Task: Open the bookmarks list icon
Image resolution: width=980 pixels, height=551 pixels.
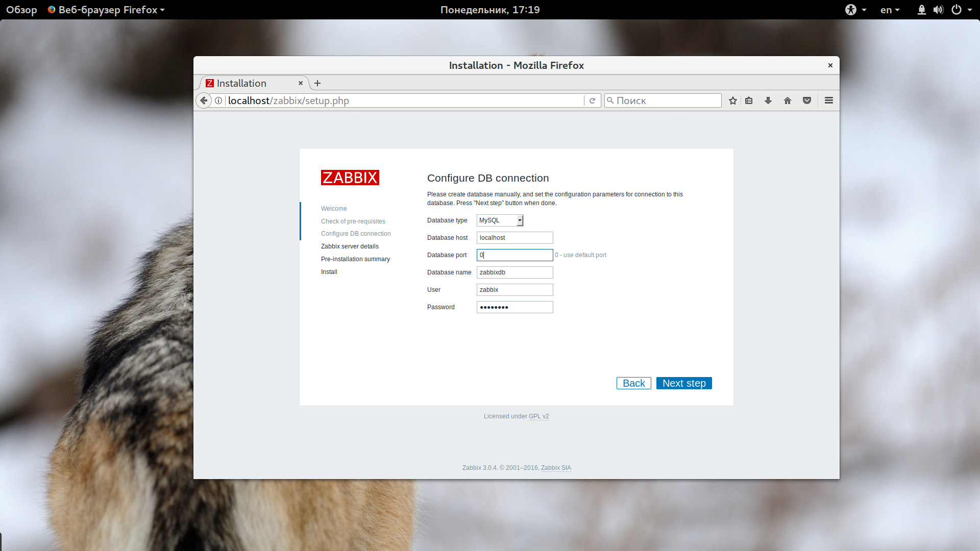Action: [749, 101]
